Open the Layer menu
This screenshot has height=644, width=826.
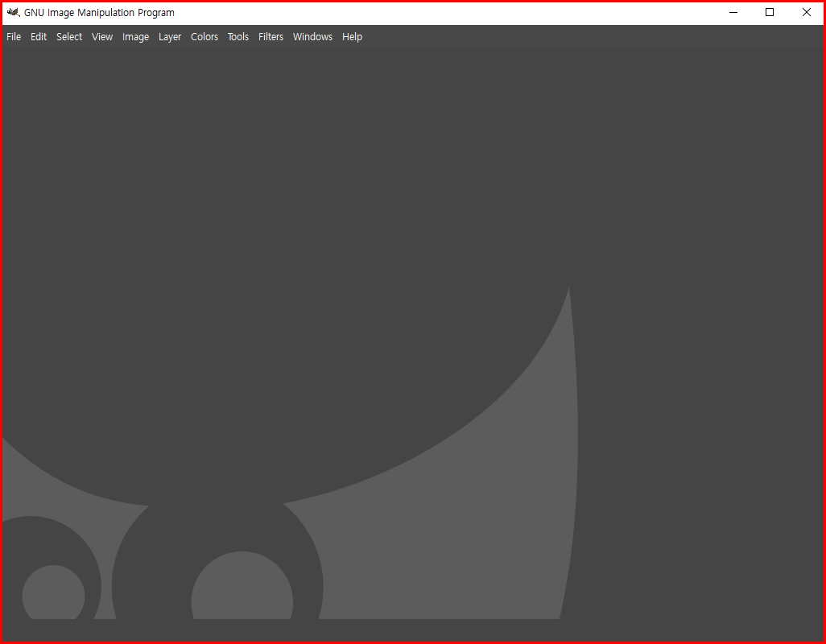(x=170, y=37)
